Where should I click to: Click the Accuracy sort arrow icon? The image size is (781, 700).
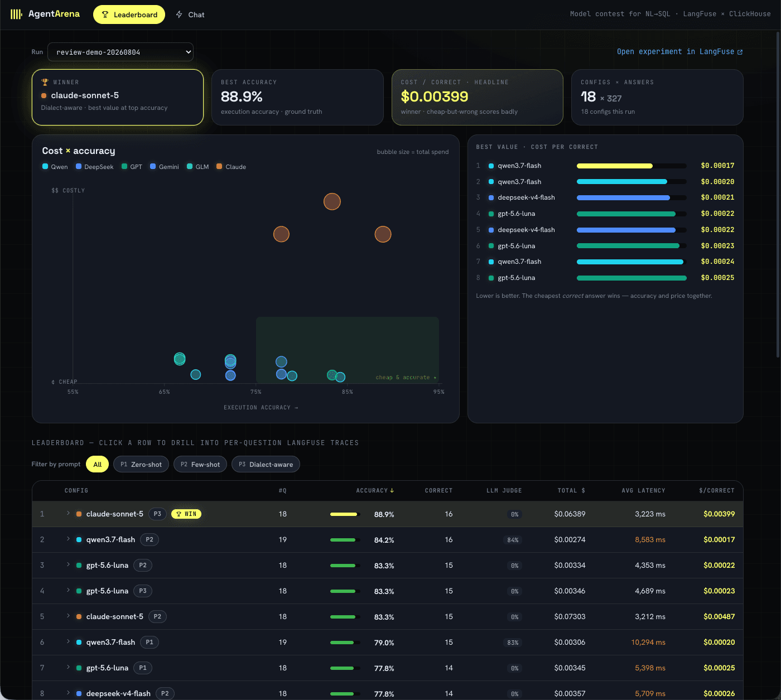(x=392, y=490)
